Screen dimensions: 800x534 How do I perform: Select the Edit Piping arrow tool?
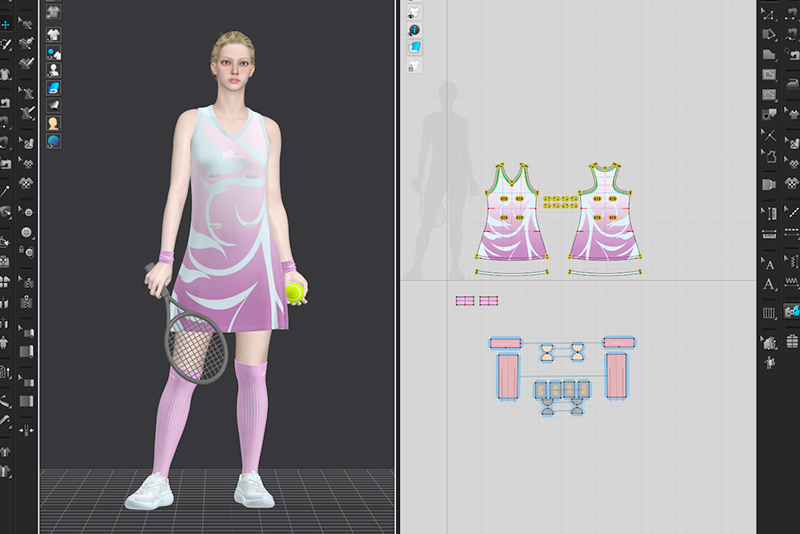26,381
